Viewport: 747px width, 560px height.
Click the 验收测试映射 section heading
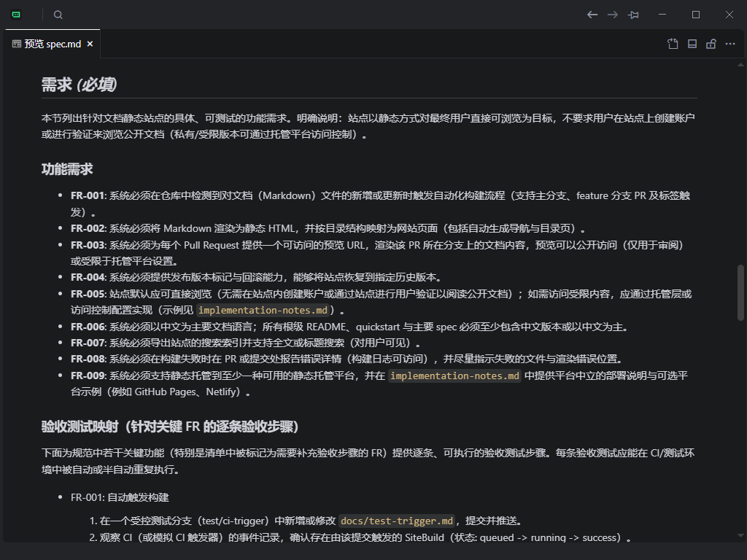[170, 426]
